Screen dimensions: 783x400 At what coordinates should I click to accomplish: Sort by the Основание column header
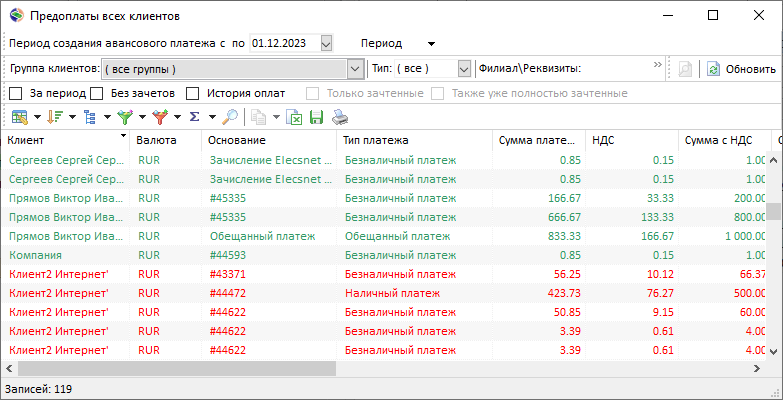269,141
